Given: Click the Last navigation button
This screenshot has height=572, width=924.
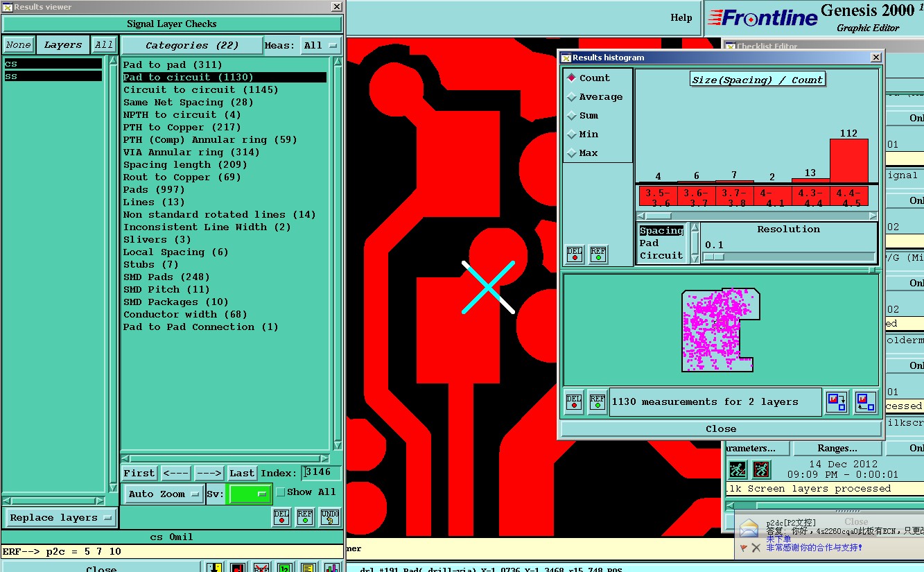Looking at the screenshot, I should point(242,473).
